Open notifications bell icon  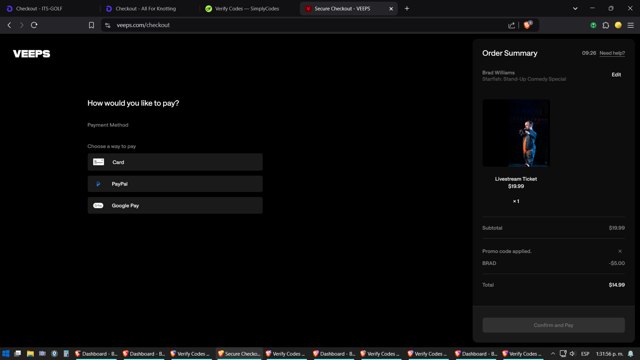pyautogui.click(x=631, y=354)
